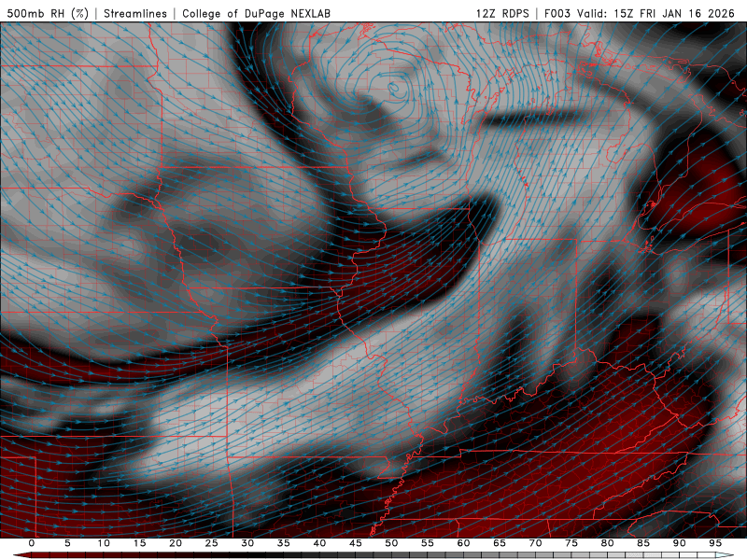This screenshot has width=747, height=560.
Task: Click the '15' color scale label
Action: click(x=139, y=543)
